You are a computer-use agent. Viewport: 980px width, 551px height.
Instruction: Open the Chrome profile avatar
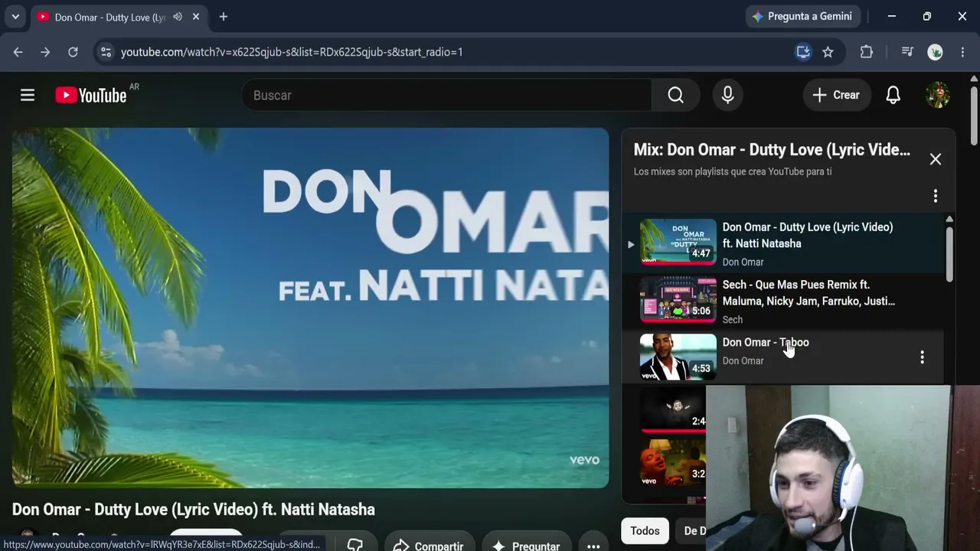(x=935, y=52)
